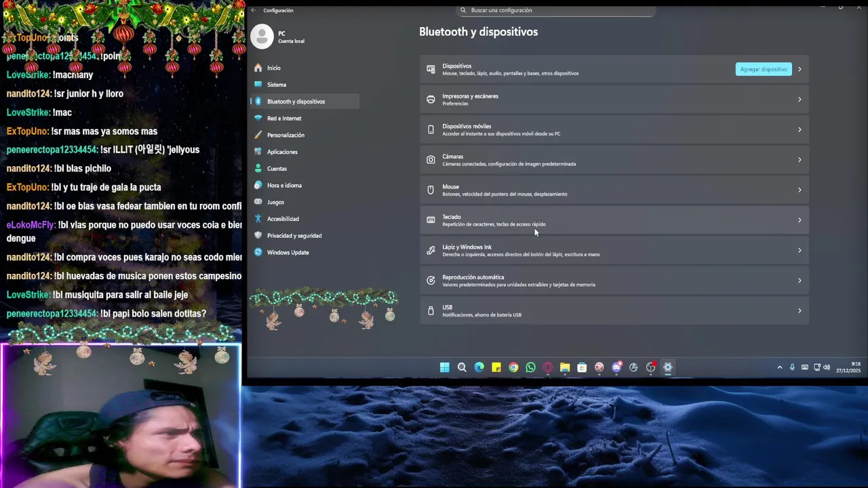Select Red e Internet category
Screen dimensions: 868x488
click(305, 118)
